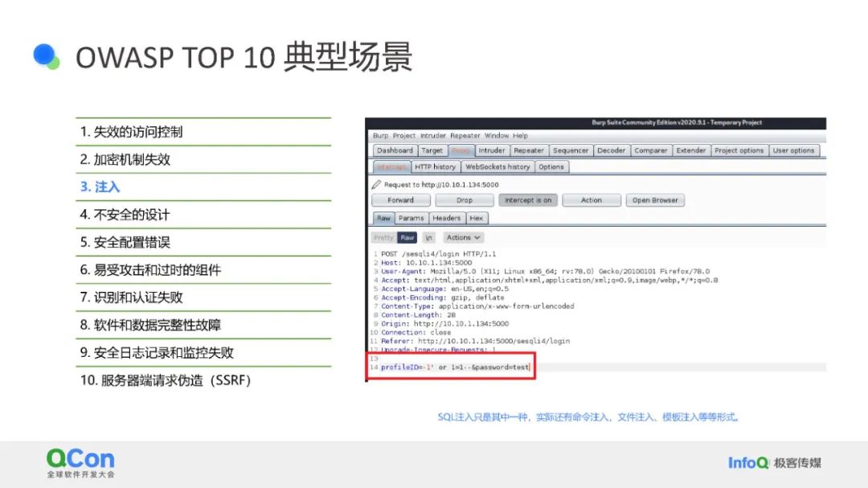The height and width of the screenshot is (488, 868).
Task: Select the Raw view button beside Pretty
Action: (x=407, y=238)
